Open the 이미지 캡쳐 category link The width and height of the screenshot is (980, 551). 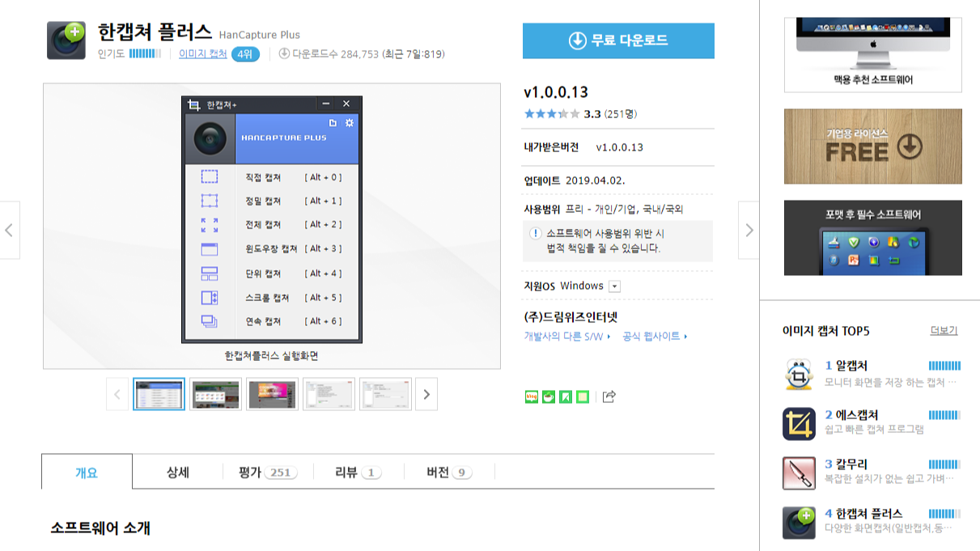203,54
